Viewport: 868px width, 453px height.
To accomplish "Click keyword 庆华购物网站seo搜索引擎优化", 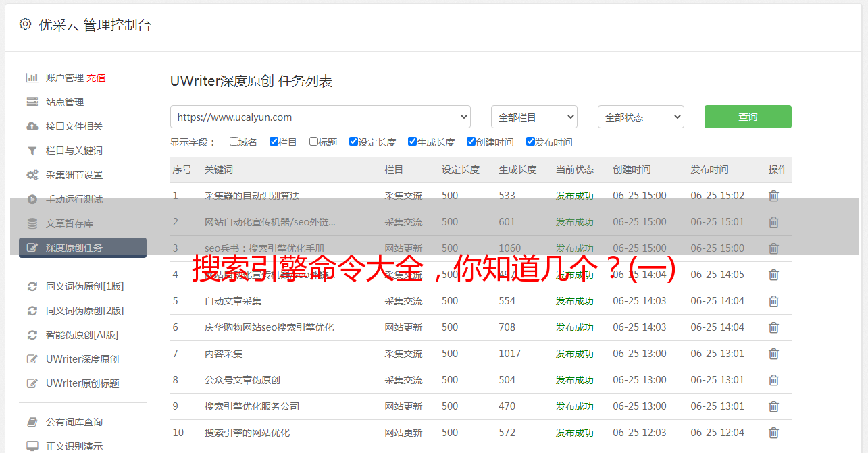I will pyautogui.click(x=270, y=327).
